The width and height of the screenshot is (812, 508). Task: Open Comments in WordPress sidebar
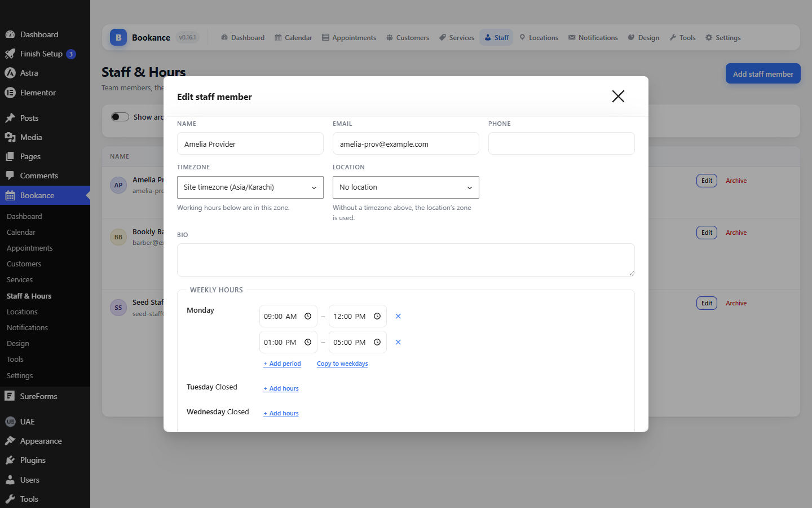point(45,176)
